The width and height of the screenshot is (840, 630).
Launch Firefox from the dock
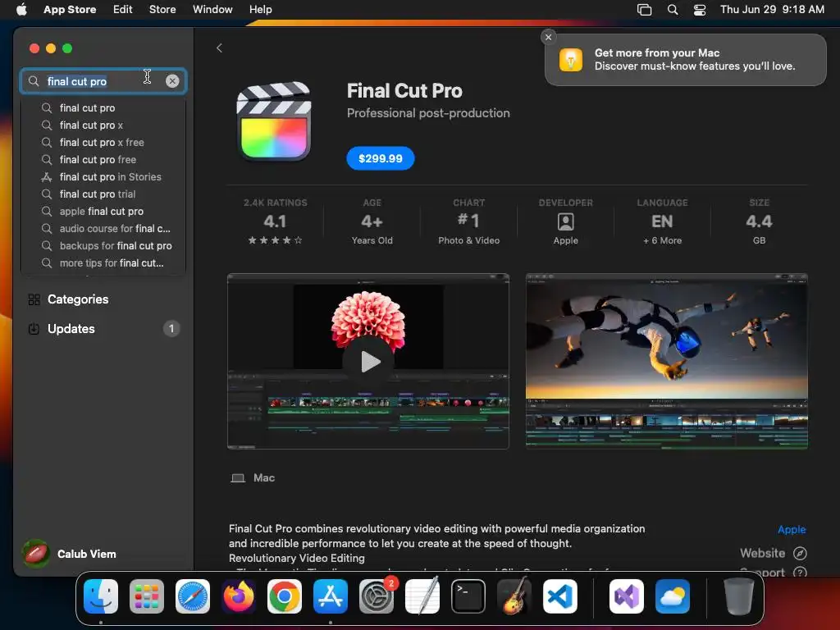[x=239, y=596]
